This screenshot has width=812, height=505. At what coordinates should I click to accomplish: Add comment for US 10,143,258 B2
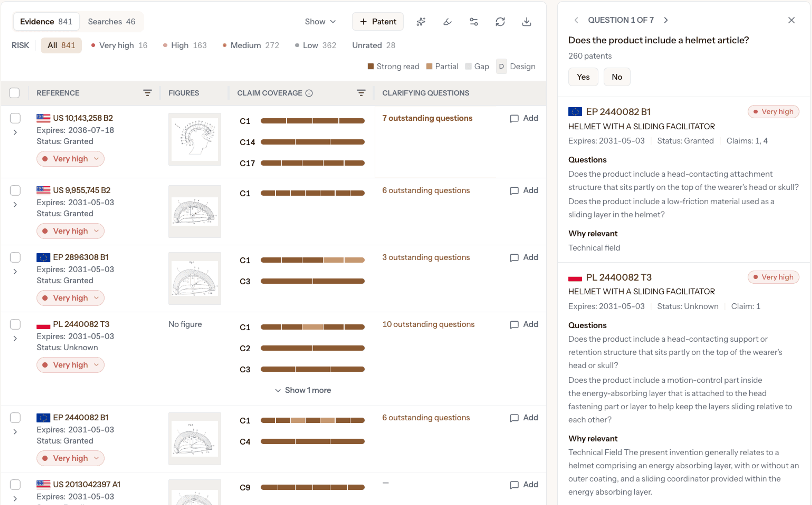point(524,118)
